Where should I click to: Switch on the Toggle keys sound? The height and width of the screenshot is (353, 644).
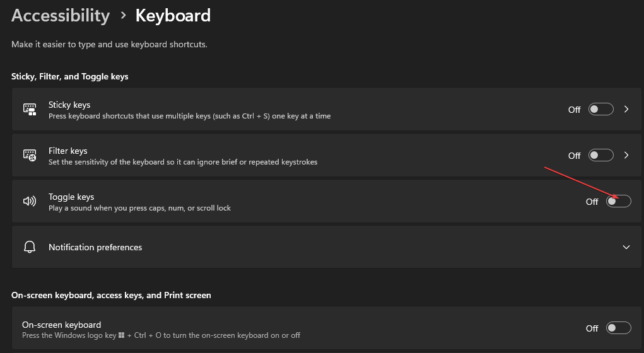(x=618, y=202)
